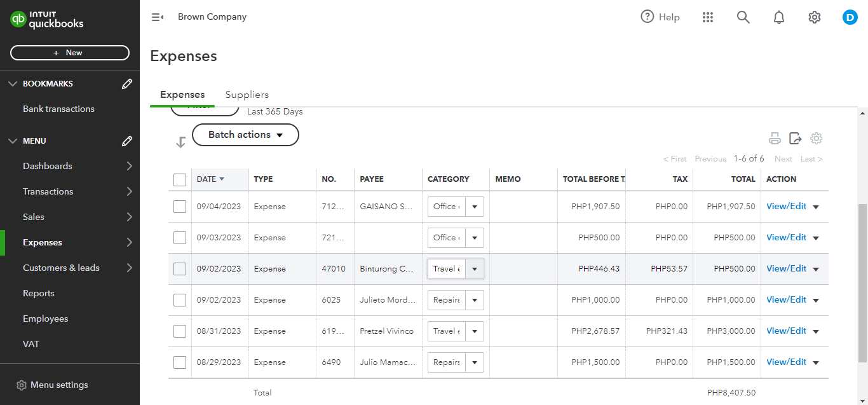Open table settings gear icon
The image size is (868, 405).
(817, 139)
